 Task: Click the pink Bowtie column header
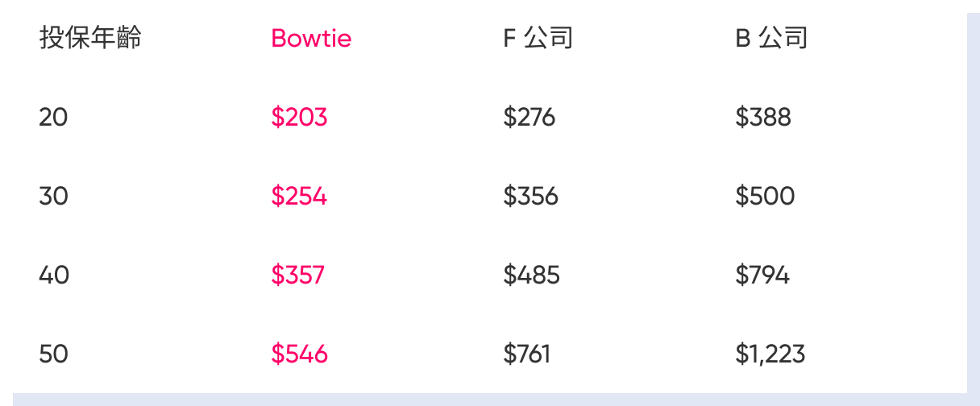[x=311, y=38]
